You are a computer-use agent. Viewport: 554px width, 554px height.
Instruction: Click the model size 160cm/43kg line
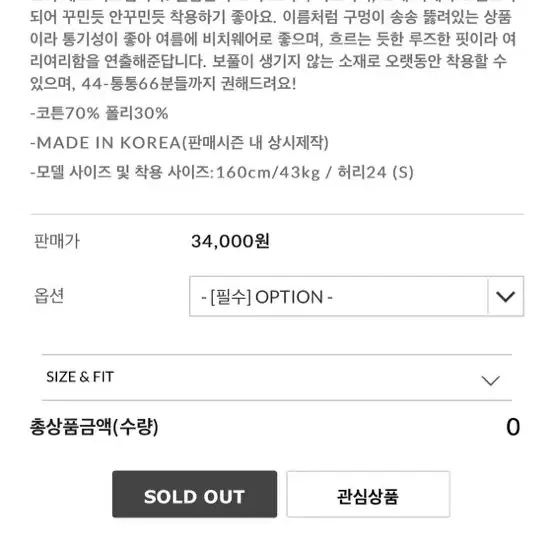pyautogui.click(x=222, y=172)
